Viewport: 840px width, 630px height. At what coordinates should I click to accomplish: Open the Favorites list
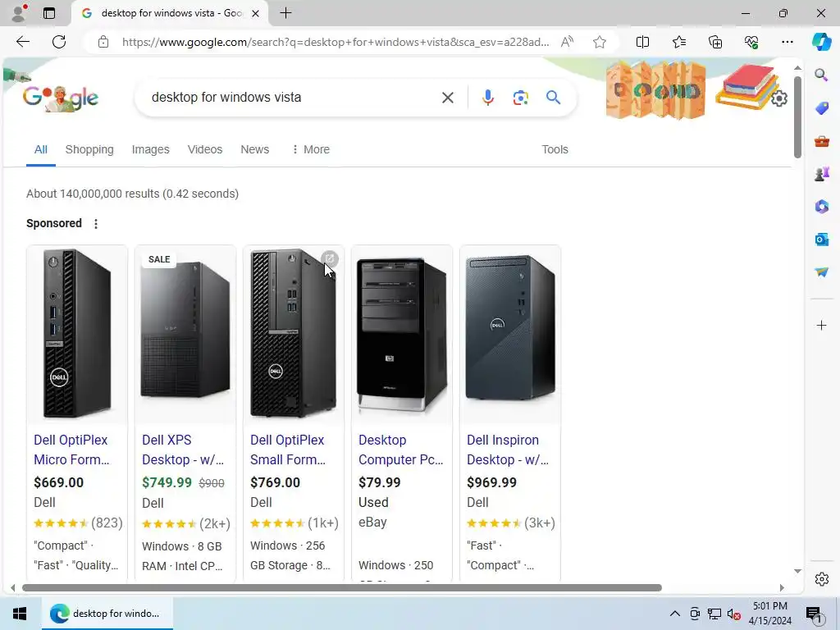(678, 42)
